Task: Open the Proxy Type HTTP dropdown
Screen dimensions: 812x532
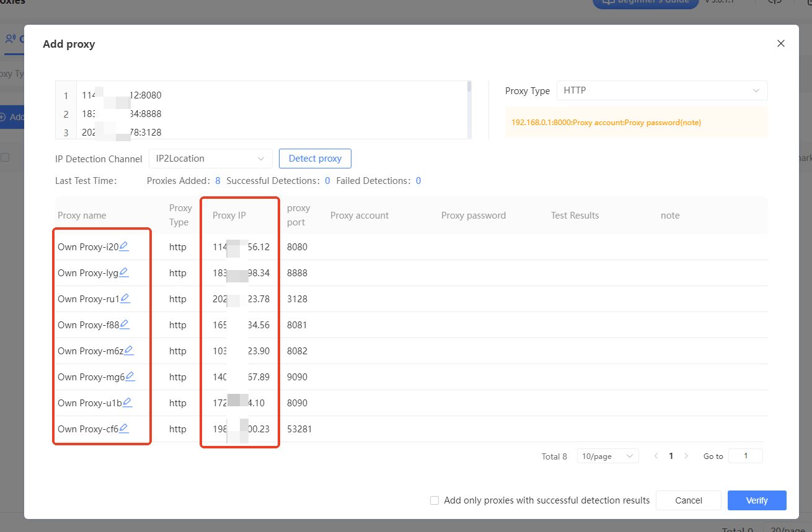Action: 661,90
